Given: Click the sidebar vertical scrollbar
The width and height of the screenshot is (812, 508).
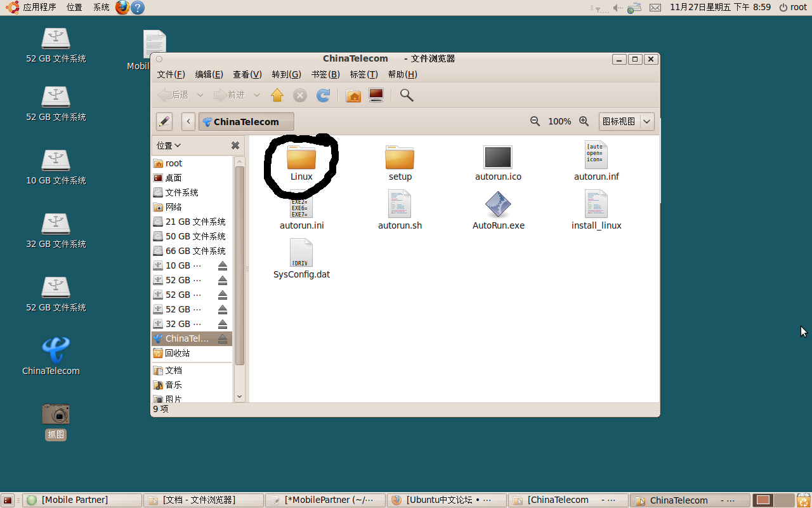Looking at the screenshot, I should pyautogui.click(x=240, y=265).
